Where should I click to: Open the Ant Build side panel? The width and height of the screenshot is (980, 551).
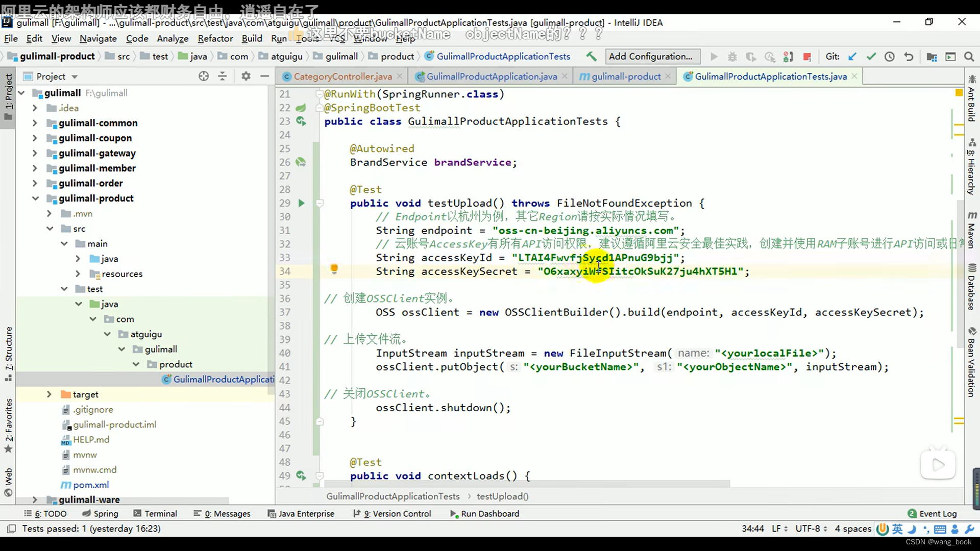pyautogui.click(x=971, y=98)
